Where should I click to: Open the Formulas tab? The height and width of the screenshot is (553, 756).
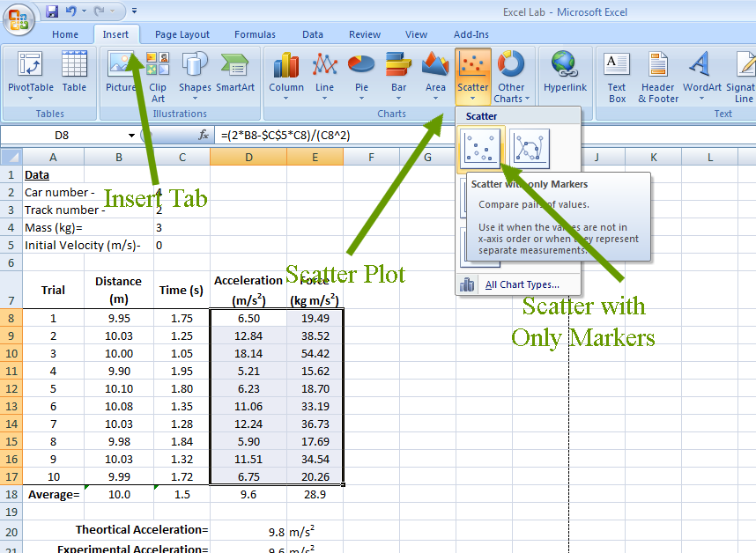click(x=255, y=34)
